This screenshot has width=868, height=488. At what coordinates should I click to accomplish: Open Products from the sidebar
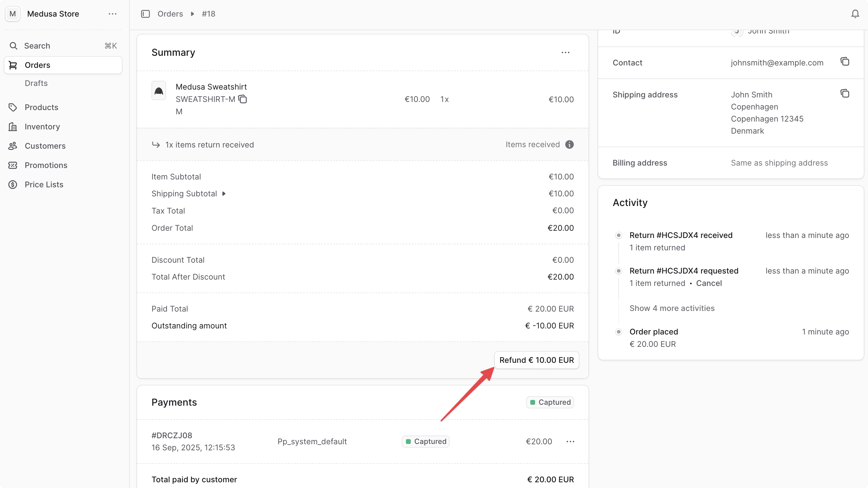[x=42, y=107]
